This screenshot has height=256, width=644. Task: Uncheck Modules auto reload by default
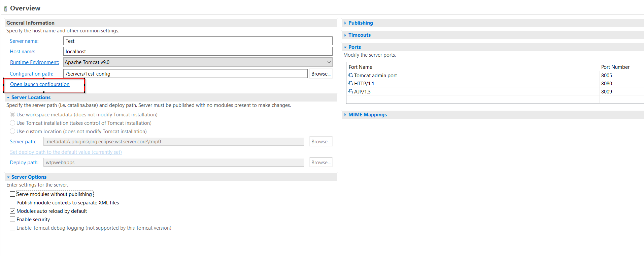point(12,211)
